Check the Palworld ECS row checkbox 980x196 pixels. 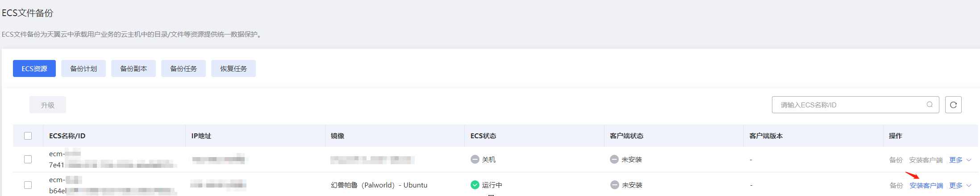(x=28, y=185)
